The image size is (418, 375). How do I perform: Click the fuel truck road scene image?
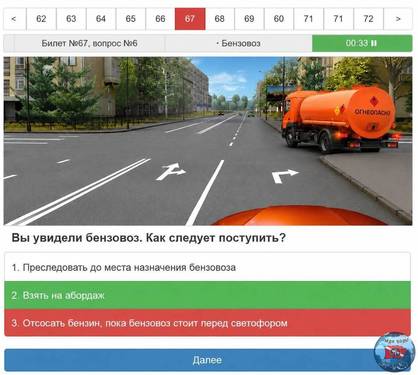[x=208, y=141]
